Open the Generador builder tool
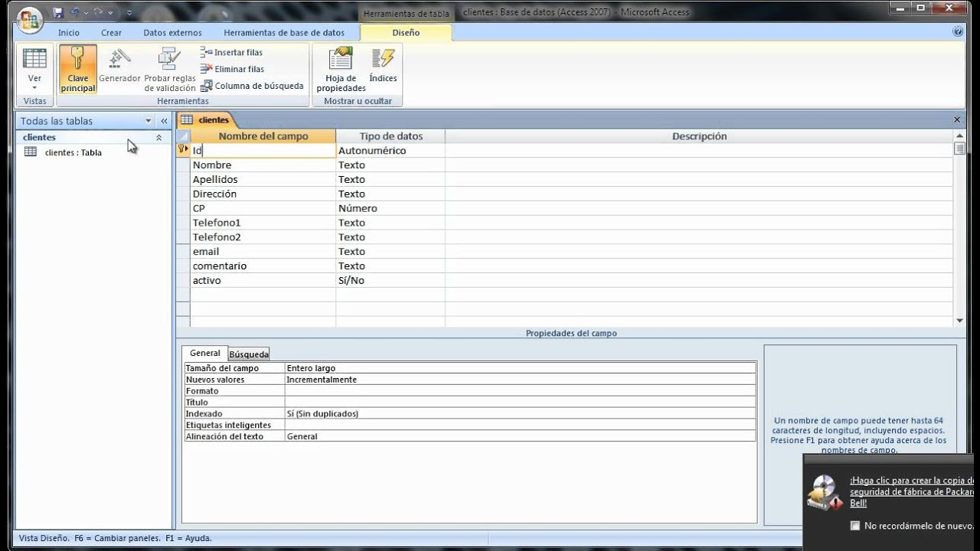980x551 pixels. coord(119,67)
